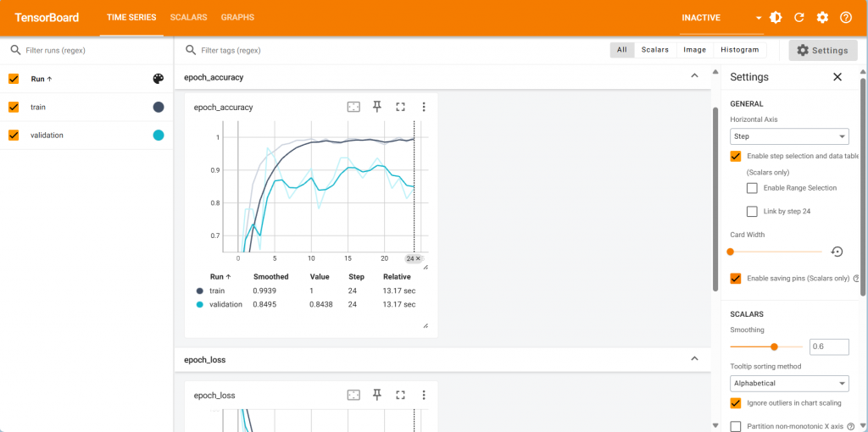Toggle the select-all Run checkbox
868x432 pixels.
point(14,79)
